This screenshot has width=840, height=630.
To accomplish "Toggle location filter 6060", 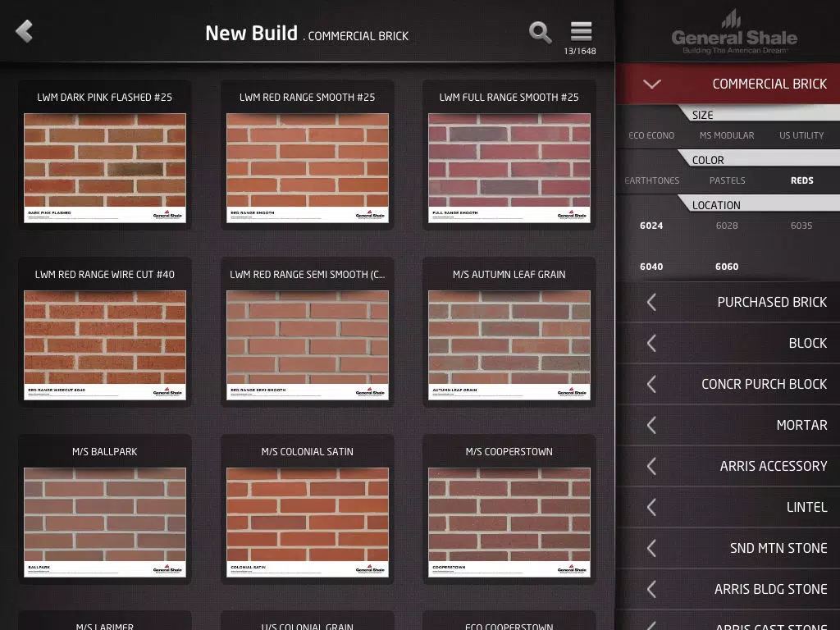I will pyautogui.click(x=727, y=267).
